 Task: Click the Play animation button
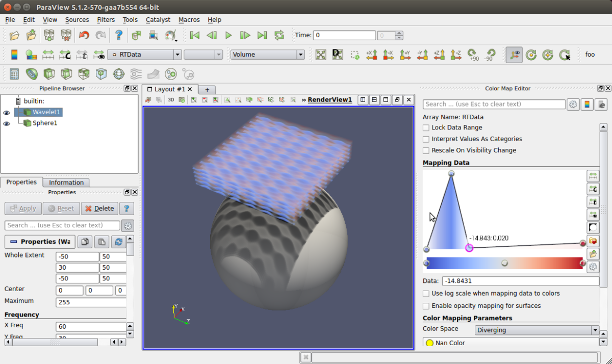[x=228, y=35]
